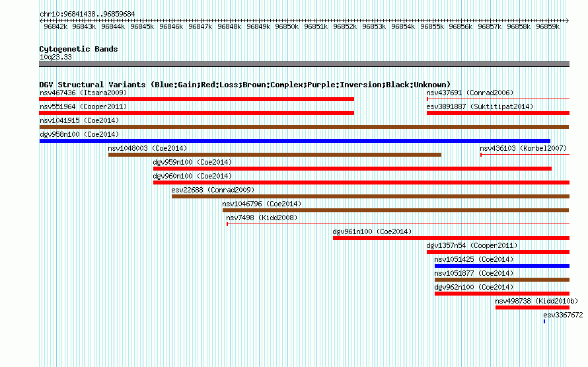Select the thin red nsv7498 line
This screenshot has width=588, height=367.
tap(398, 224)
